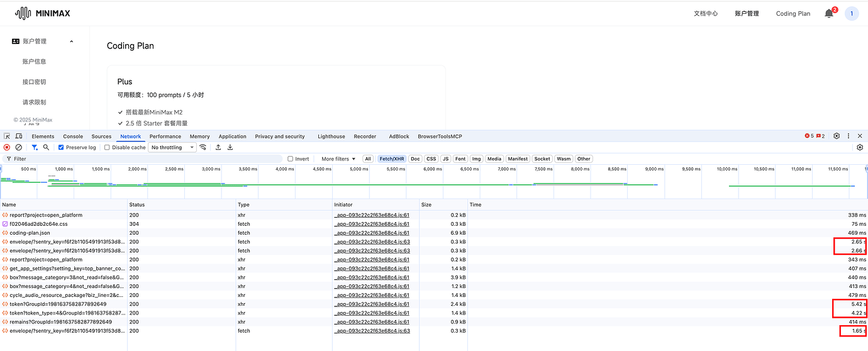
Task: Stop recording the network log
Action: pyautogui.click(x=7, y=147)
